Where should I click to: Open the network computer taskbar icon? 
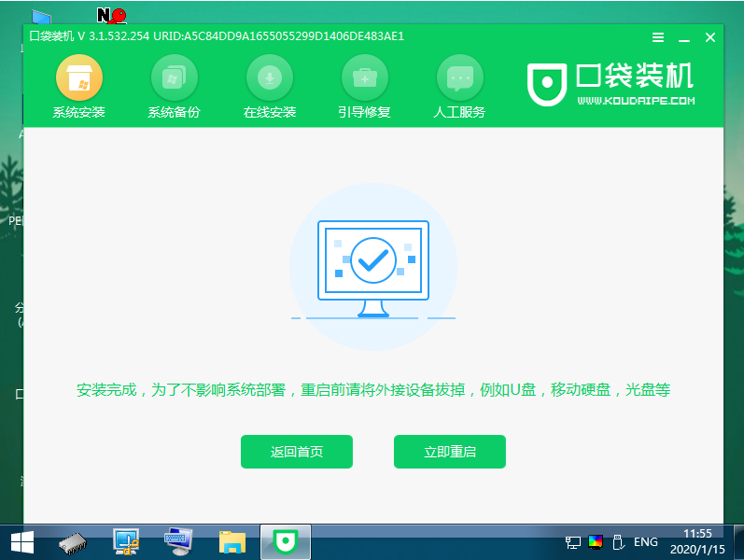[125, 541]
